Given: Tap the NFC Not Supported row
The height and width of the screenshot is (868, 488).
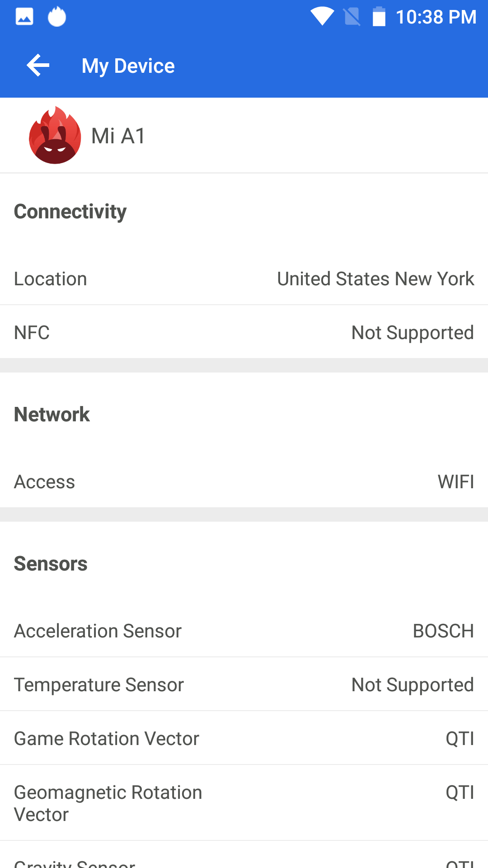Looking at the screenshot, I should pos(244,332).
